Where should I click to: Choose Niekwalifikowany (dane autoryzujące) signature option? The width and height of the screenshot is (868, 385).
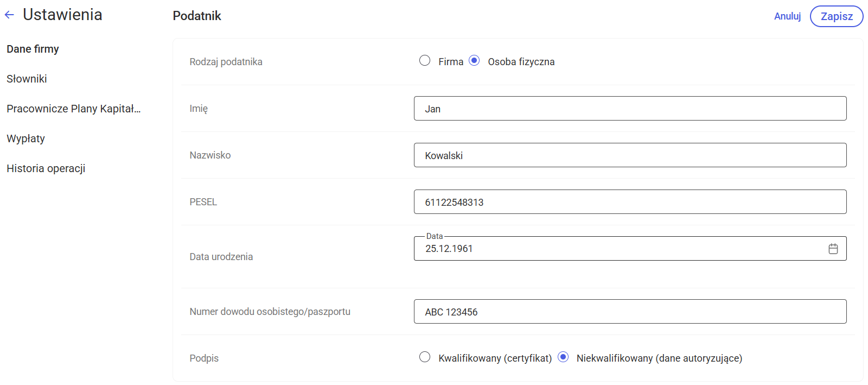563,357
